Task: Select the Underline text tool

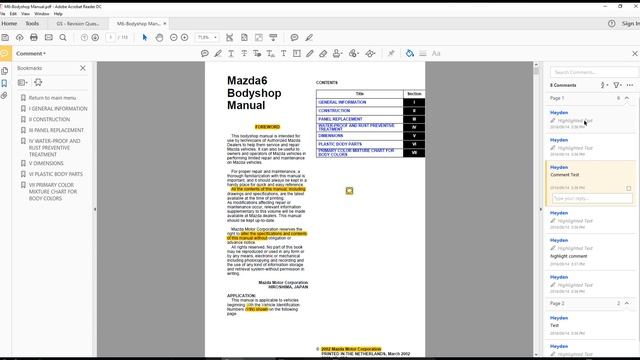Action: [231, 53]
